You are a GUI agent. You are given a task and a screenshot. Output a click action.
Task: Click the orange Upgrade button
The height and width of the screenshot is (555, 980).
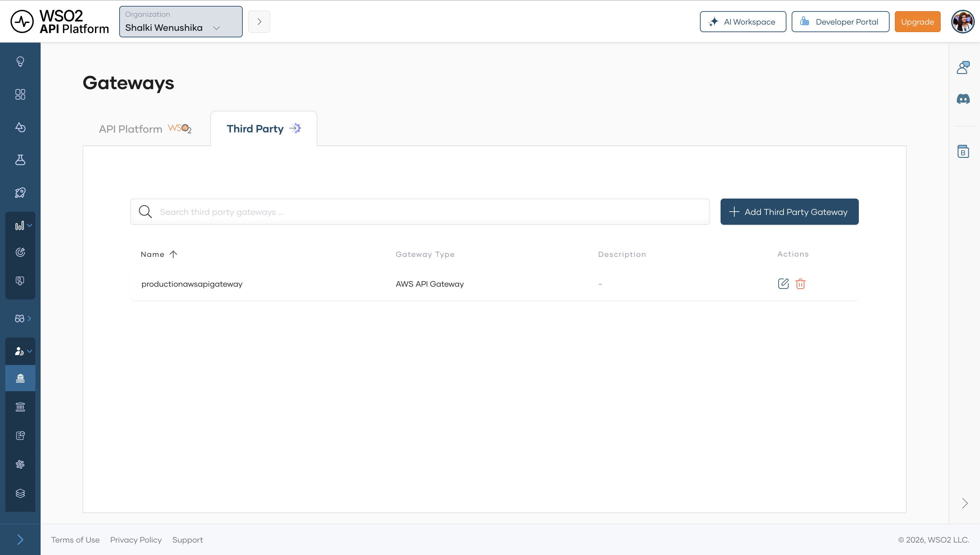(917, 22)
